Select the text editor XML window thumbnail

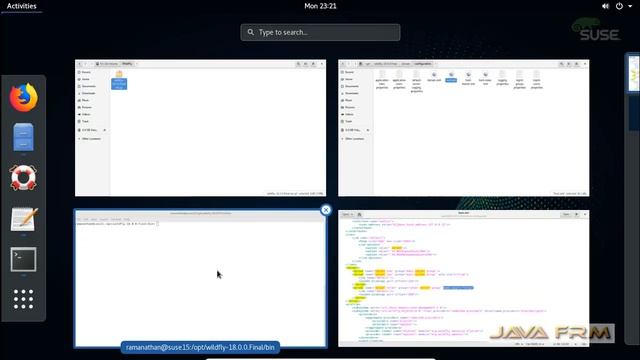click(x=464, y=279)
